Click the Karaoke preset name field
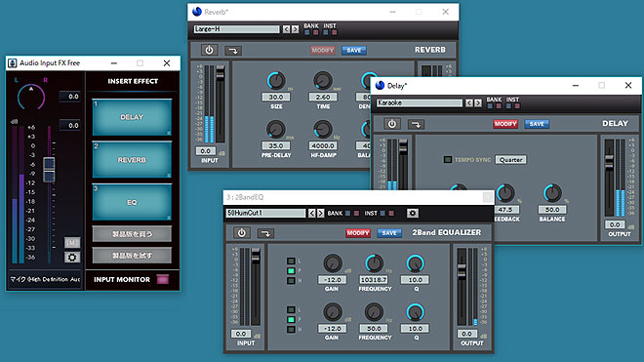 (420, 102)
